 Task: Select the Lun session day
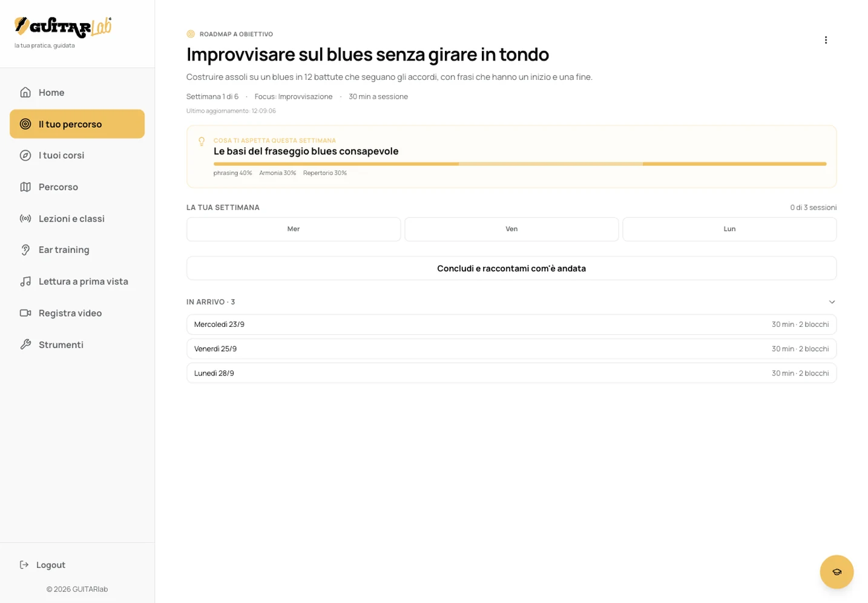(729, 229)
